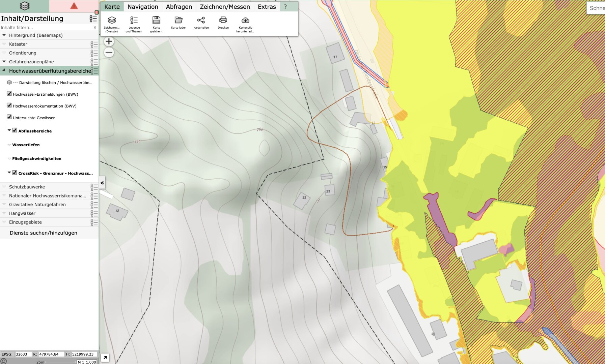Download map image via Kartenbild herunterladen
The height and width of the screenshot is (364, 605).
pyautogui.click(x=245, y=21)
